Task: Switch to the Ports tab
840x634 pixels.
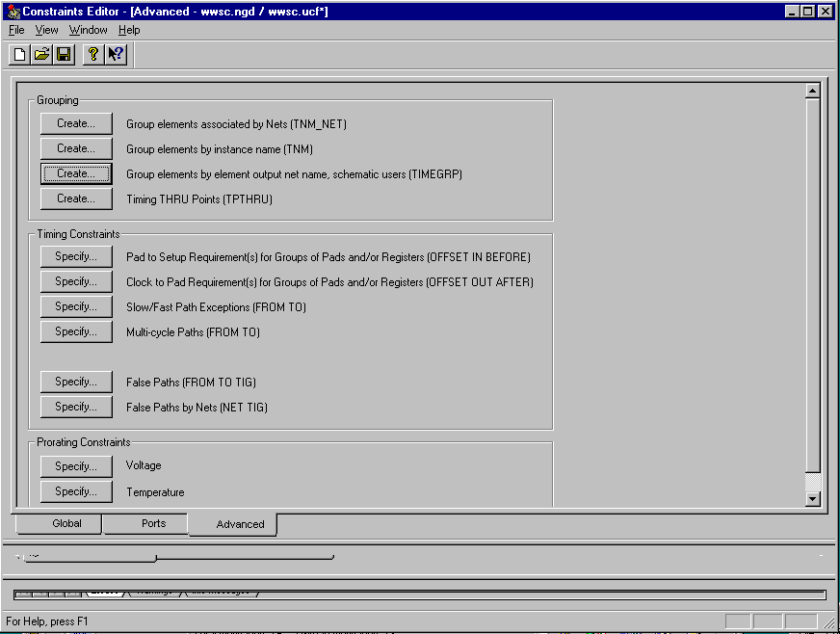Action: [x=145, y=523]
